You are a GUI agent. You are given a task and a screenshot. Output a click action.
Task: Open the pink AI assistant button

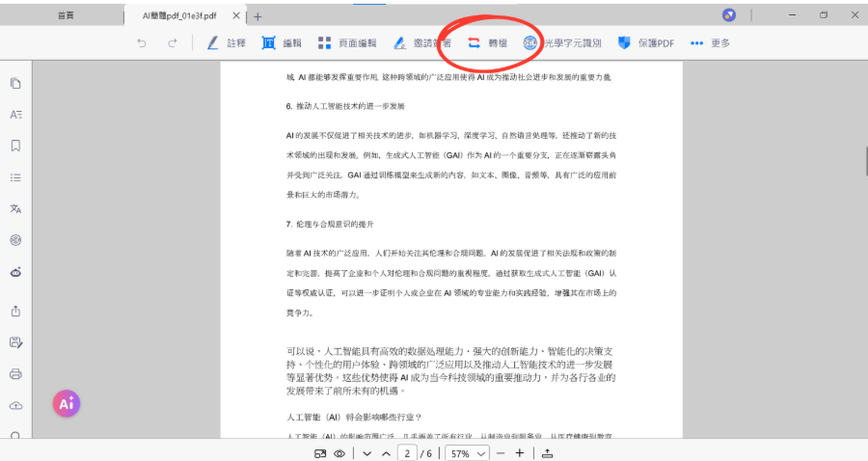[67, 403]
